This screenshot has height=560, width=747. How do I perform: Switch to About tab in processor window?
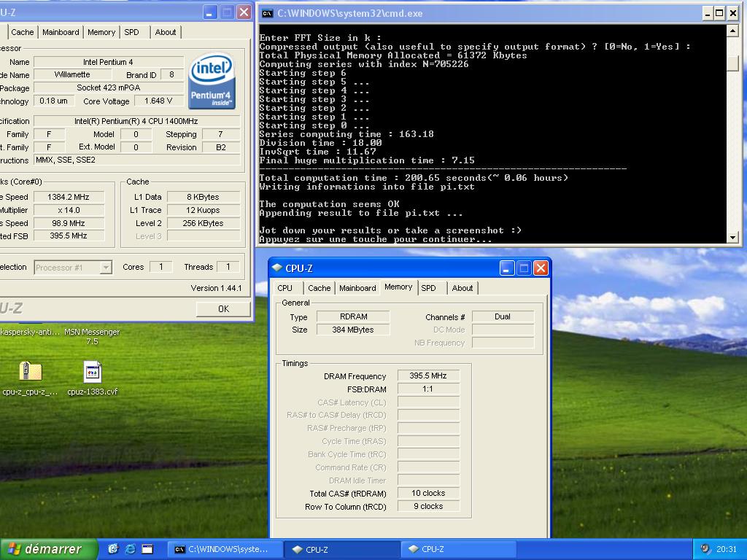(x=166, y=32)
